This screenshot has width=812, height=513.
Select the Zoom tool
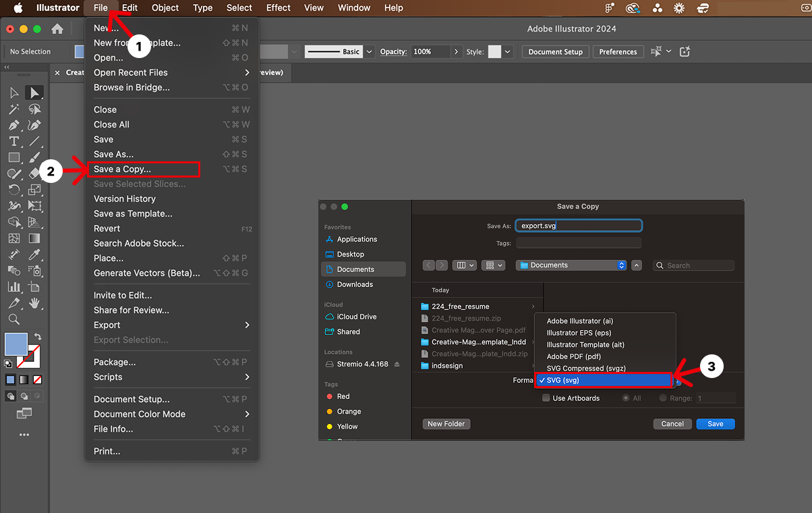[14, 319]
